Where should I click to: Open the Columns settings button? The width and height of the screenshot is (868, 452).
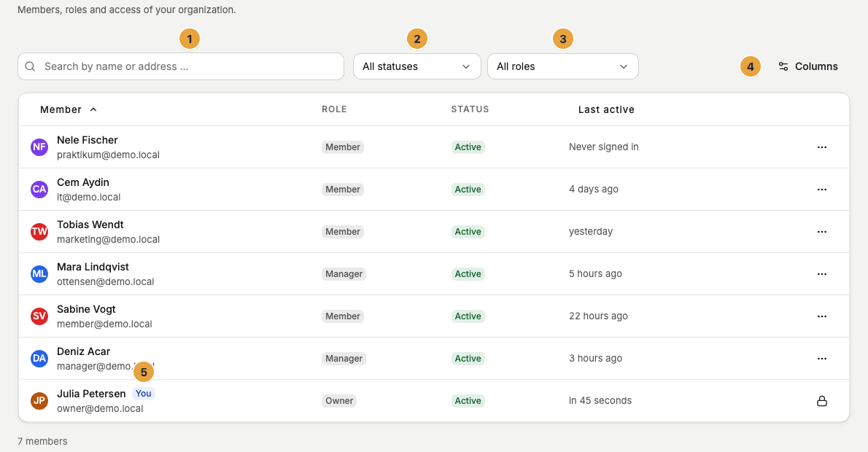pos(807,66)
